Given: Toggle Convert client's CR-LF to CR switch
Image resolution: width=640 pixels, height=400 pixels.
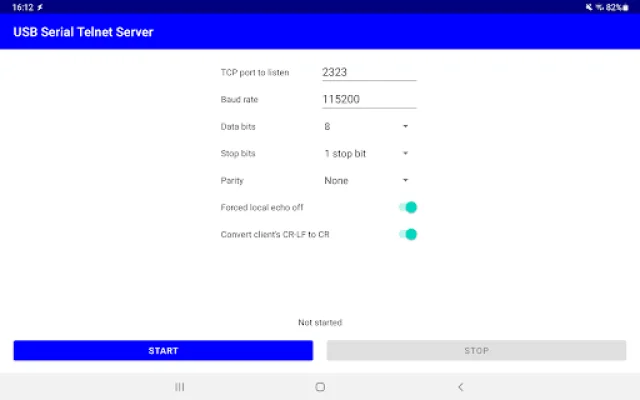Looking at the screenshot, I should [x=407, y=234].
